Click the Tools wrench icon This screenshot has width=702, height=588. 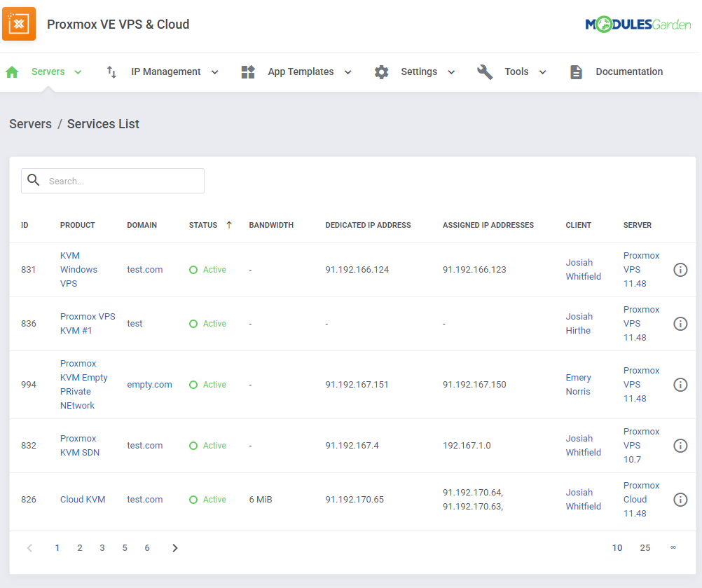[485, 71]
